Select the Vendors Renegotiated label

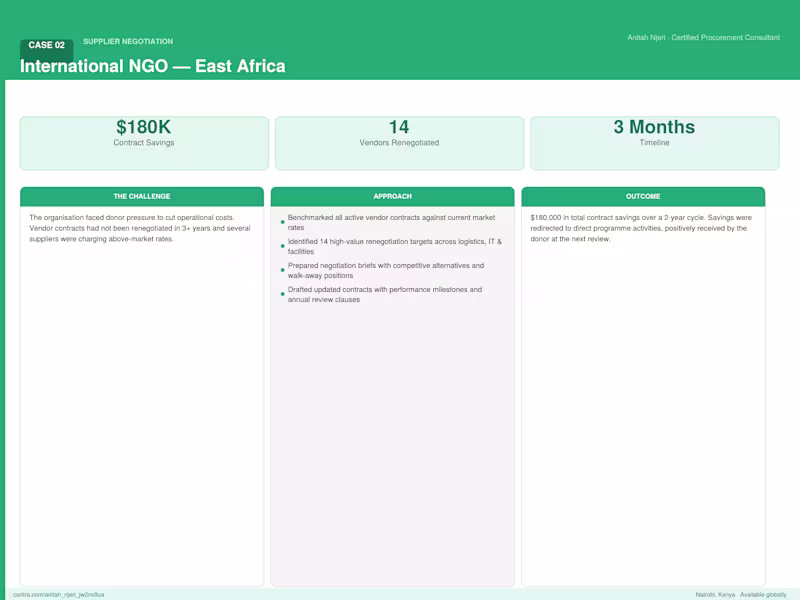pos(399,143)
